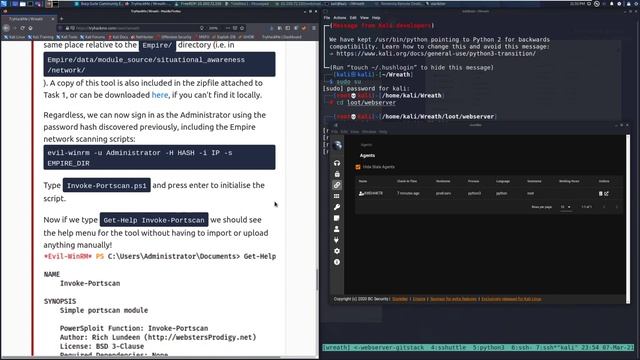The image size is (640, 360).
Task: Click the Invoke-Portscan.ps1 code snippet
Action: (x=107, y=185)
